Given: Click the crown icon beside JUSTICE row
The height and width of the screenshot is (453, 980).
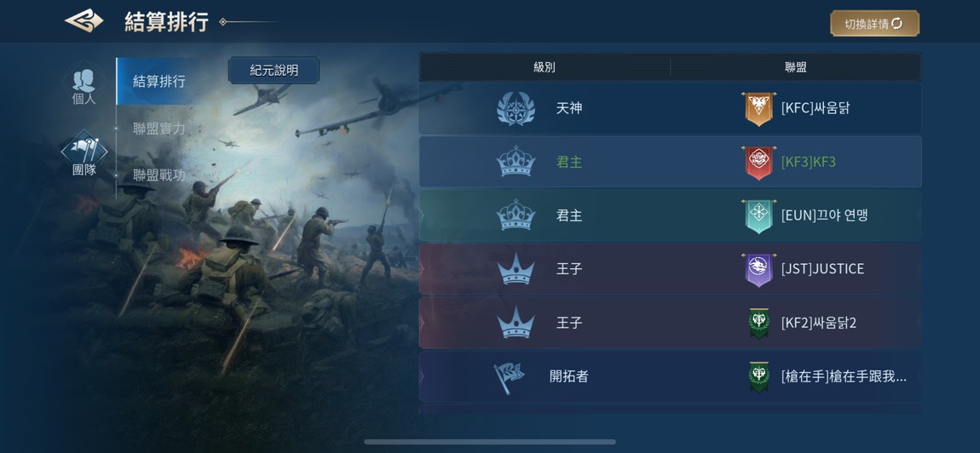Looking at the screenshot, I should pos(516,271).
